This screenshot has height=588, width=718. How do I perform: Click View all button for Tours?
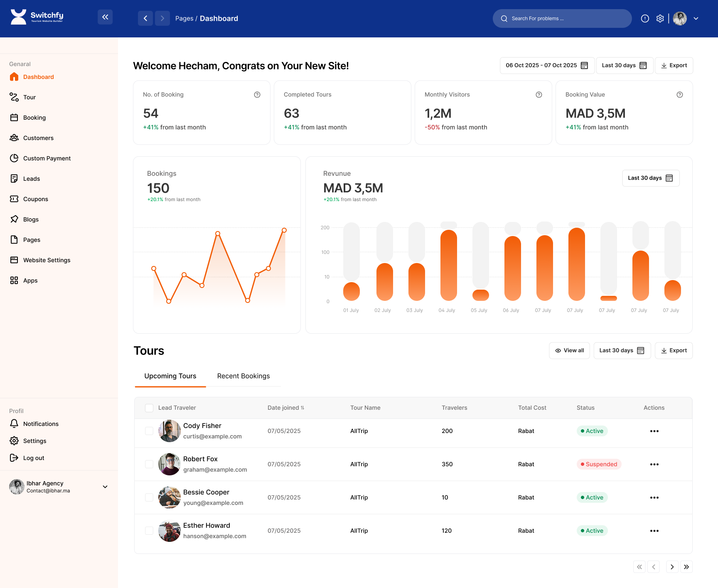pos(569,351)
